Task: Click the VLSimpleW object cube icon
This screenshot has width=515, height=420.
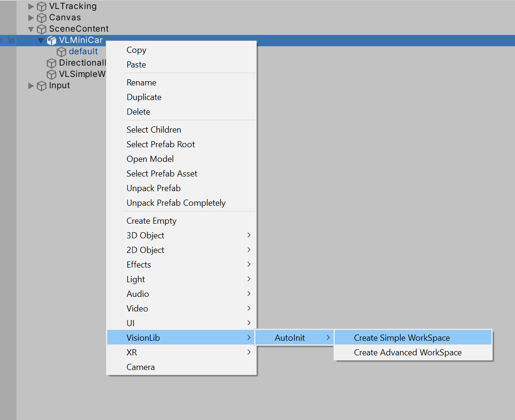Action: pyautogui.click(x=51, y=75)
